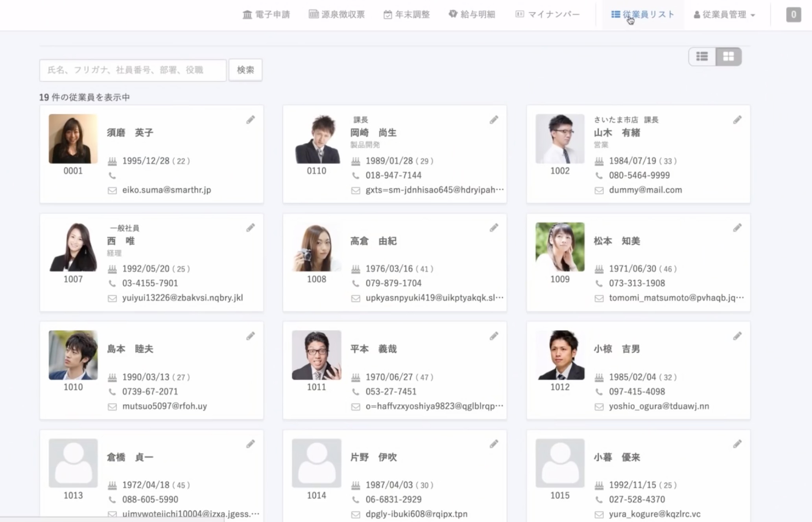This screenshot has width=812, height=522.
Task: Select the grid card view toggle
Action: [x=728, y=57]
